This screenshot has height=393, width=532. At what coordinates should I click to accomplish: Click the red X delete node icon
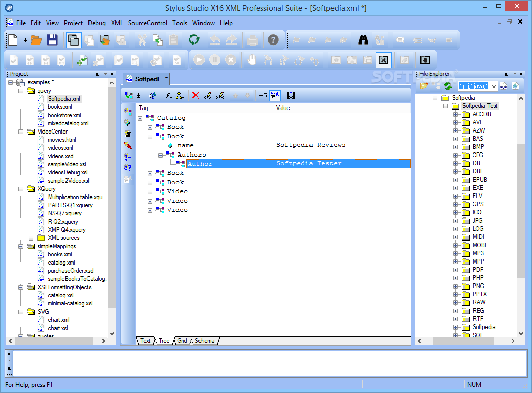click(195, 96)
